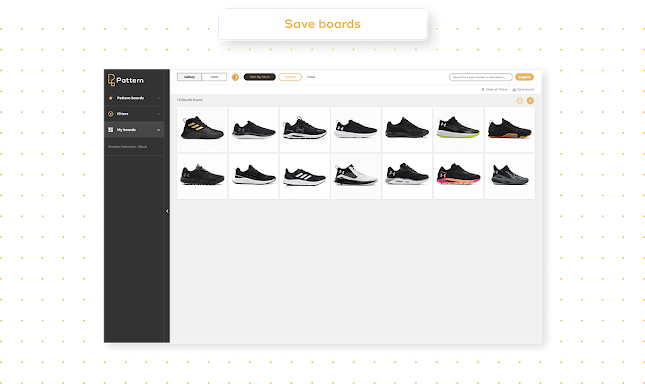Click the 14 Results found text
The width and height of the screenshot is (645, 384).
tap(190, 100)
